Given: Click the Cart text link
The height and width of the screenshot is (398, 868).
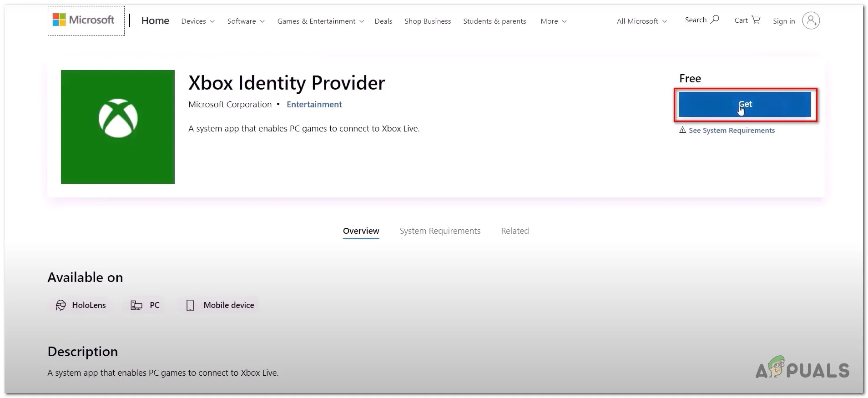Looking at the screenshot, I should [741, 20].
